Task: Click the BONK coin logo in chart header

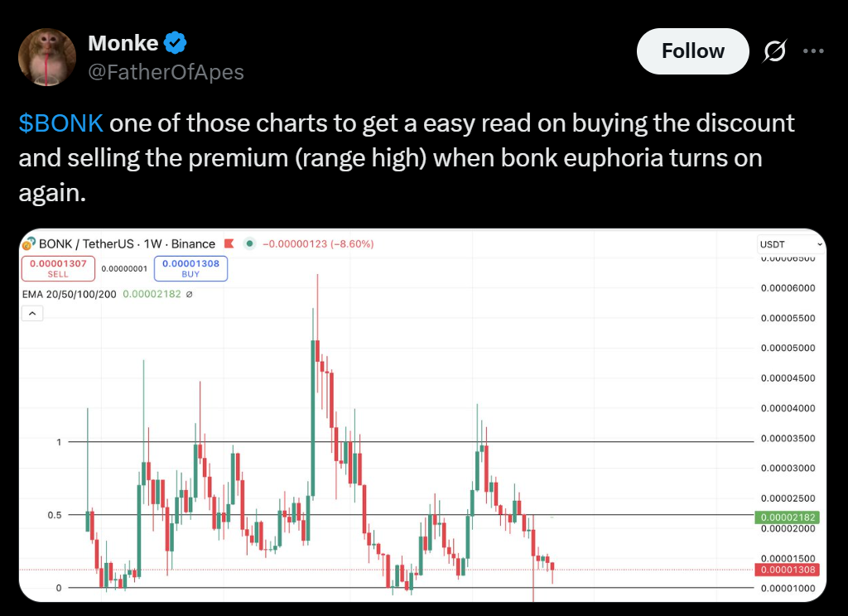Action: click(28, 244)
